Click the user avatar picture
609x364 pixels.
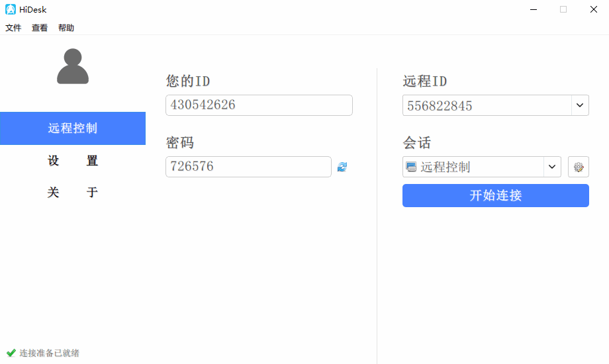click(x=73, y=66)
